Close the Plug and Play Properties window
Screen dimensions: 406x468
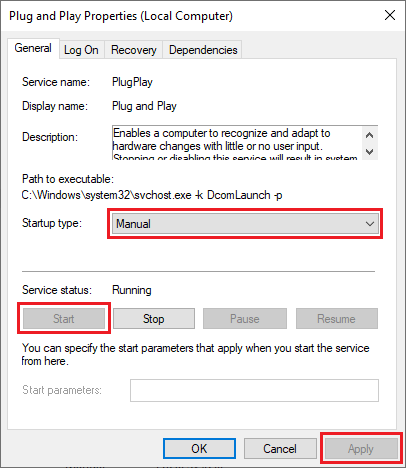(x=390, y=15)
